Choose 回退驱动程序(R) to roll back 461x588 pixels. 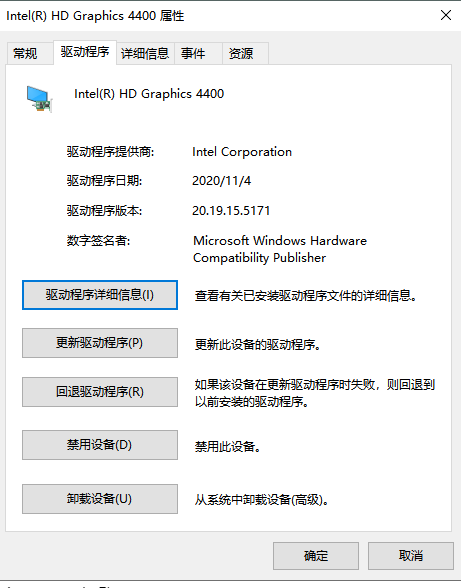100,392
